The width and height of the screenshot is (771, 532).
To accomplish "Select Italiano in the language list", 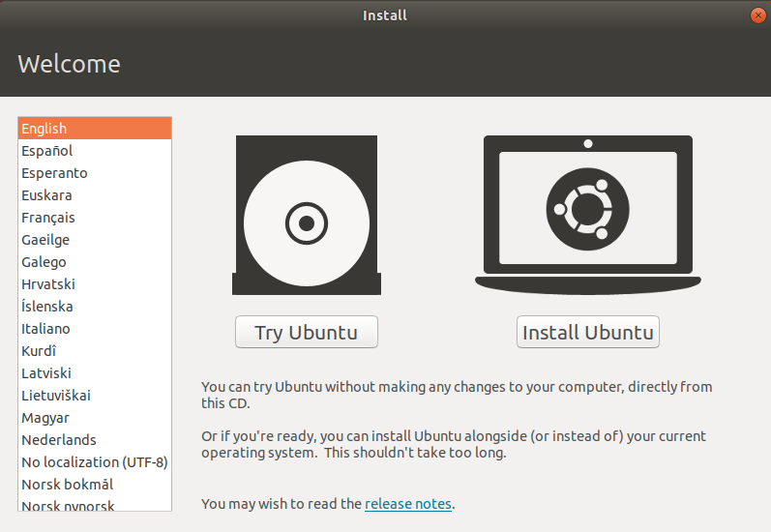I will click(95, 329).
